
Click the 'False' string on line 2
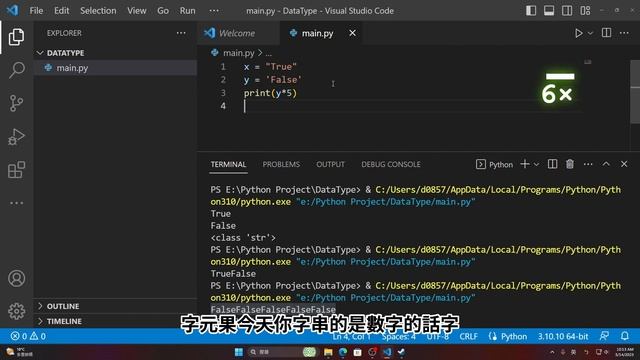point(283,80)
